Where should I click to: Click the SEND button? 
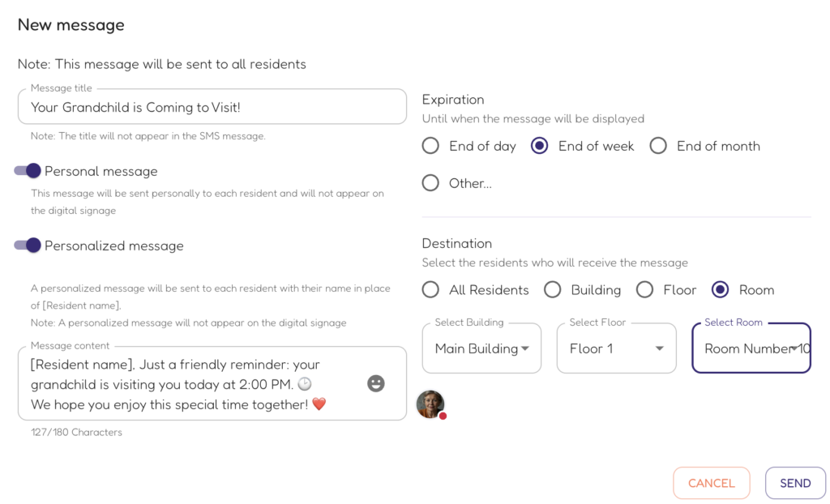pyautogui.click(x=795, y=483)
